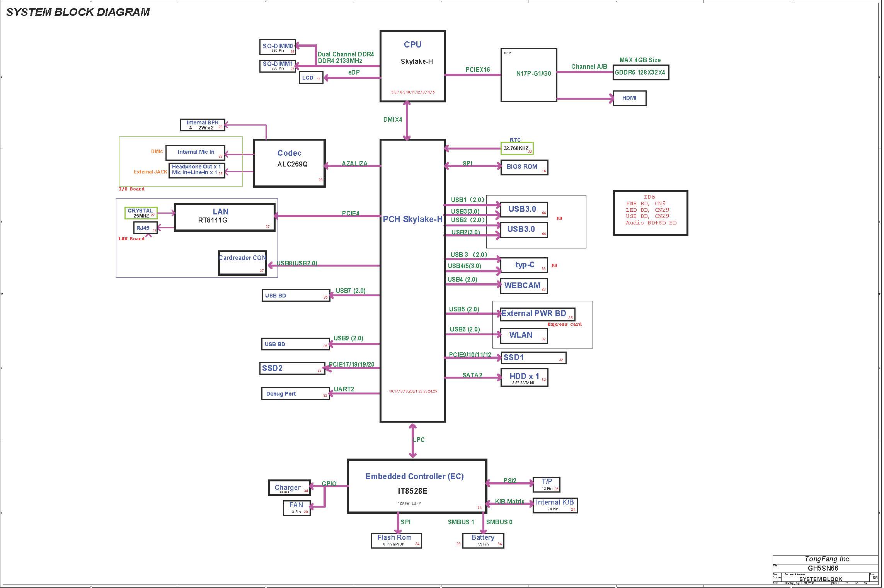Select the SO-DIMM0 memory slot box
Viewport: 884px width, 588px height.
(278, 47)
